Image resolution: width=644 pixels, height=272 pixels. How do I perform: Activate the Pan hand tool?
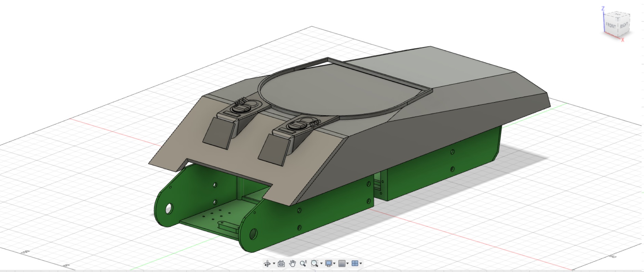(292, 263)
